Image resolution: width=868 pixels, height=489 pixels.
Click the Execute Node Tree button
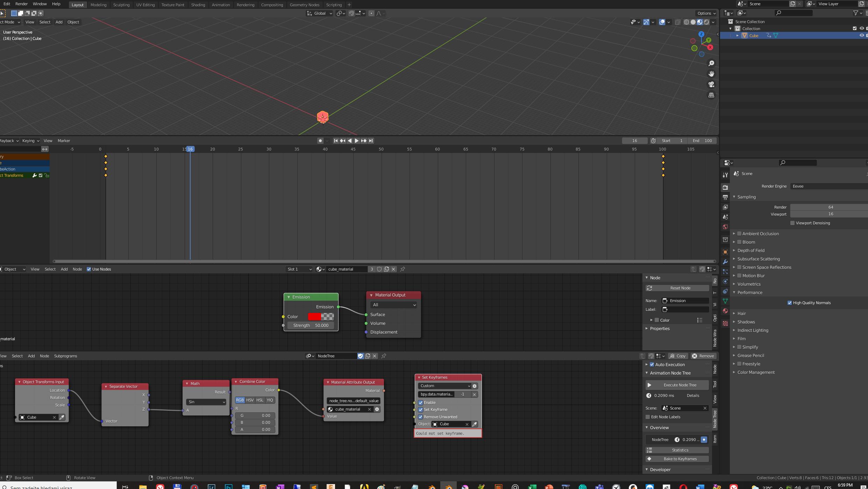[679, 385]
